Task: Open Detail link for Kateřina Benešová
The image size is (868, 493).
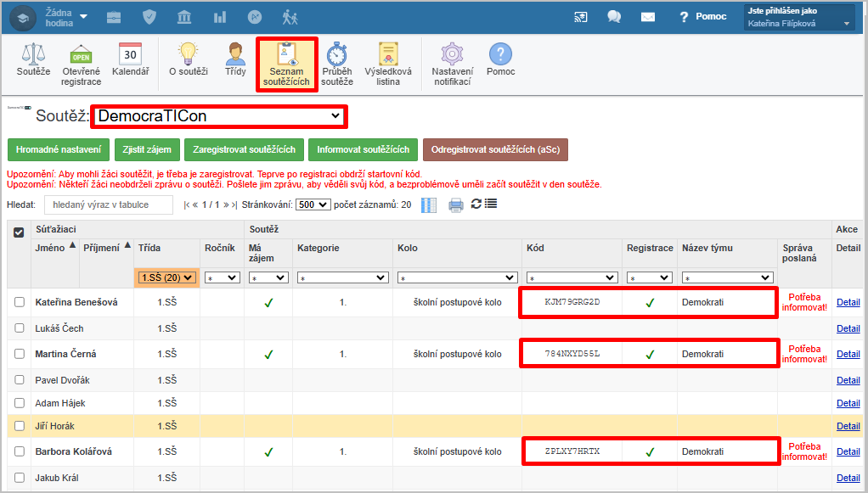Action: point(848,302)
